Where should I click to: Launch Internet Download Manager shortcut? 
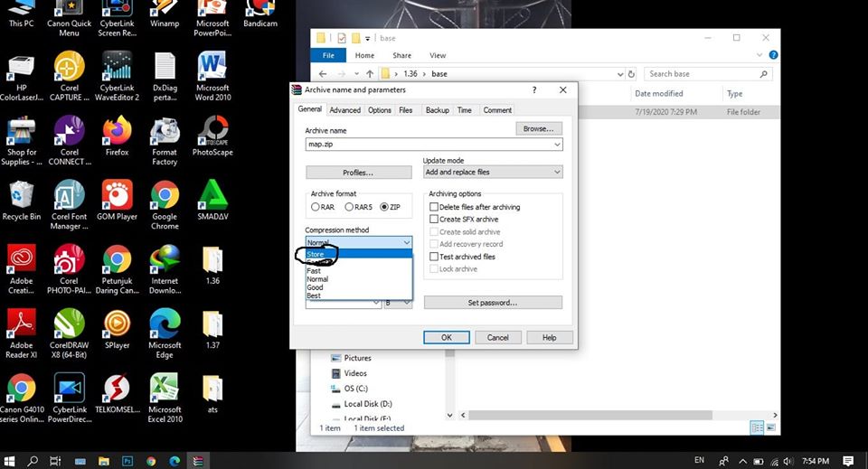click(x=165, y=269)
